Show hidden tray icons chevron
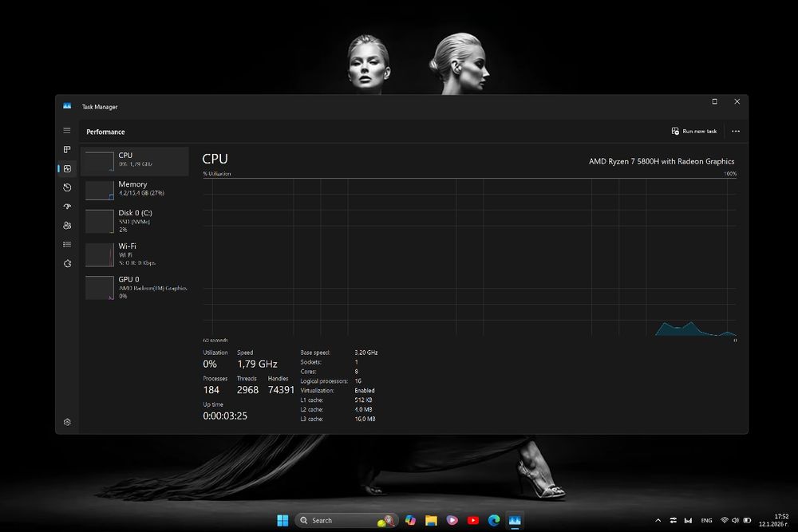The height and width of the screenshot is (532, 798). coord(658,520)
